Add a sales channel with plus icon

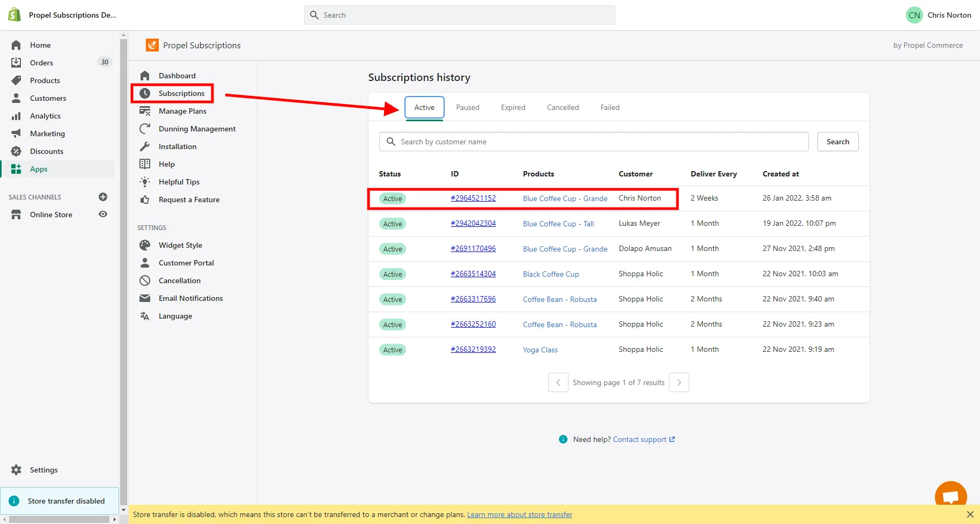point(103,197)
